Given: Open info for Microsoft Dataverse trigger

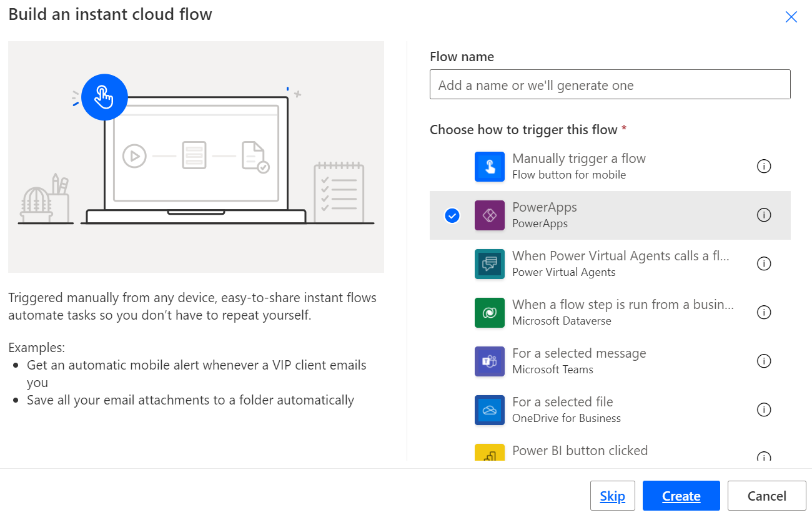Looking at the screenshot, I should 764,312.
